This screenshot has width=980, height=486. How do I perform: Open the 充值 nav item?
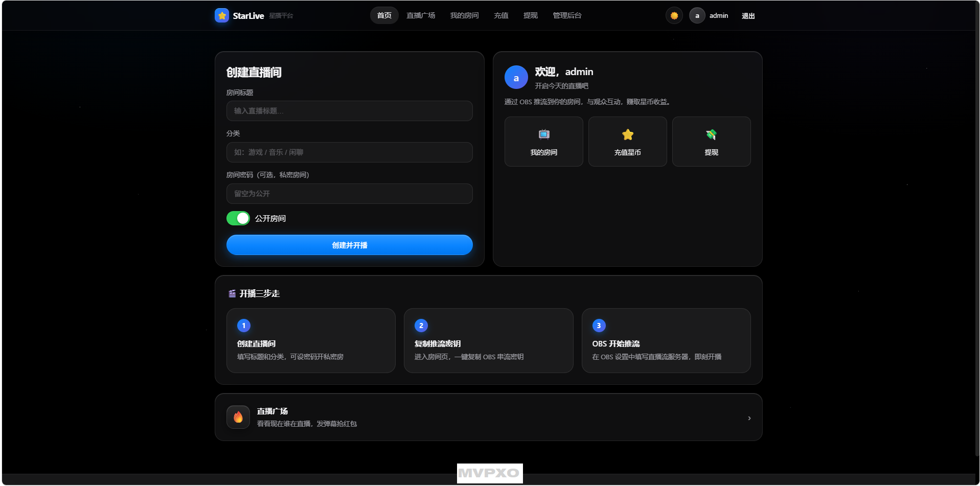click(x=501, y=15)
